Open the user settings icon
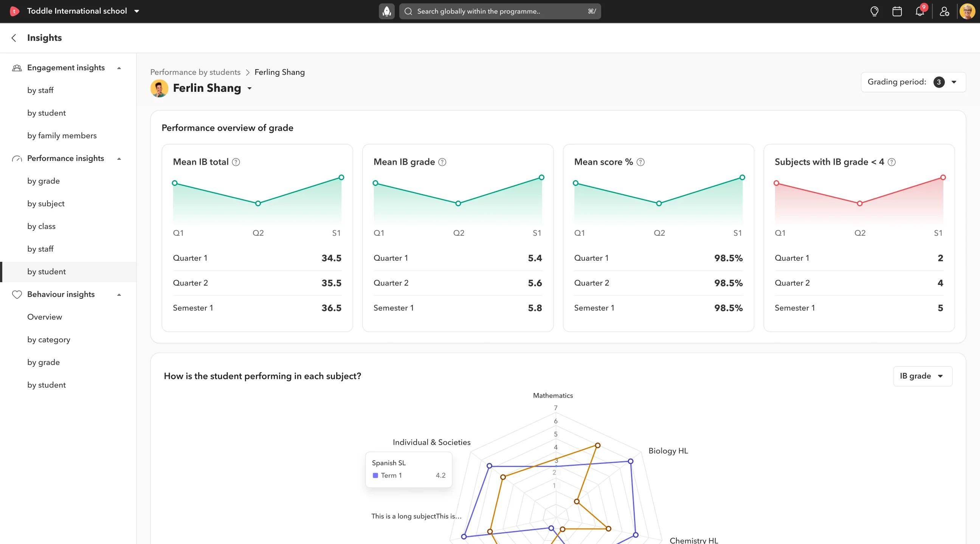 point(944,11)
